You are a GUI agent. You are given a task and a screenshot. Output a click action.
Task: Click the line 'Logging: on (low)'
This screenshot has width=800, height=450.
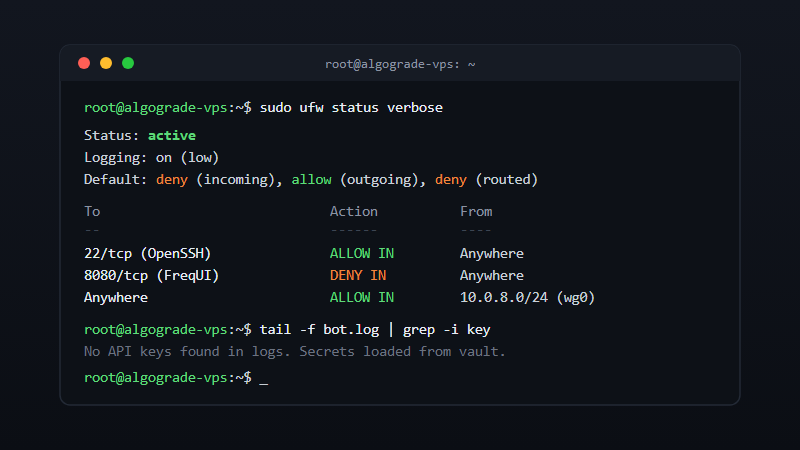click(152, 158)
